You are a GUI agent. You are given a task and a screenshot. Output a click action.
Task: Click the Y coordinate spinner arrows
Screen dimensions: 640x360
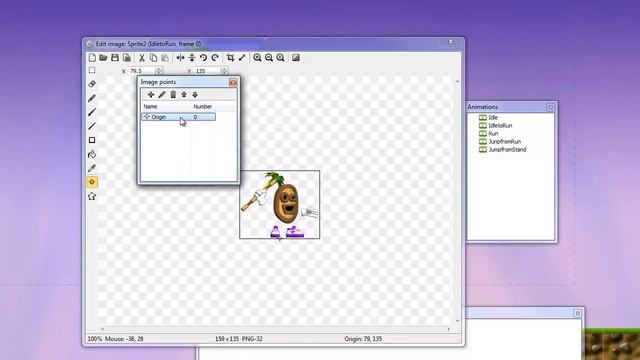point(224,71)
